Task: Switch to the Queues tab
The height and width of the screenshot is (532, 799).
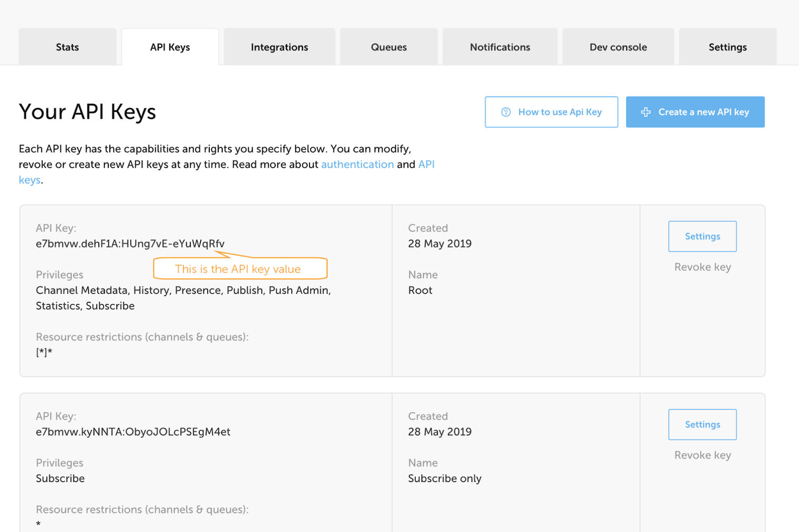Action: point(388,47)
